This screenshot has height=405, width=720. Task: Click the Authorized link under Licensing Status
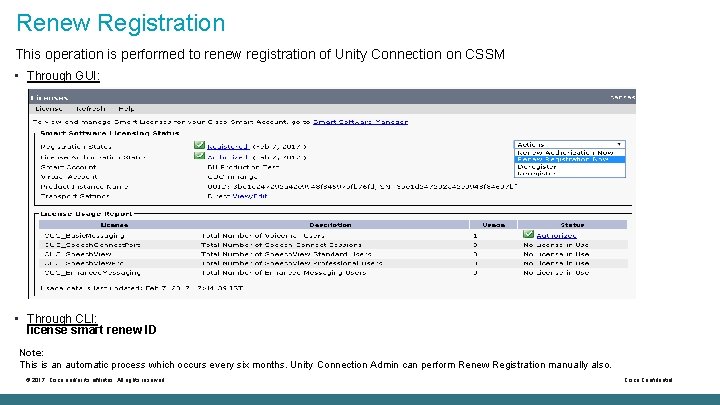tap(227, 157)
